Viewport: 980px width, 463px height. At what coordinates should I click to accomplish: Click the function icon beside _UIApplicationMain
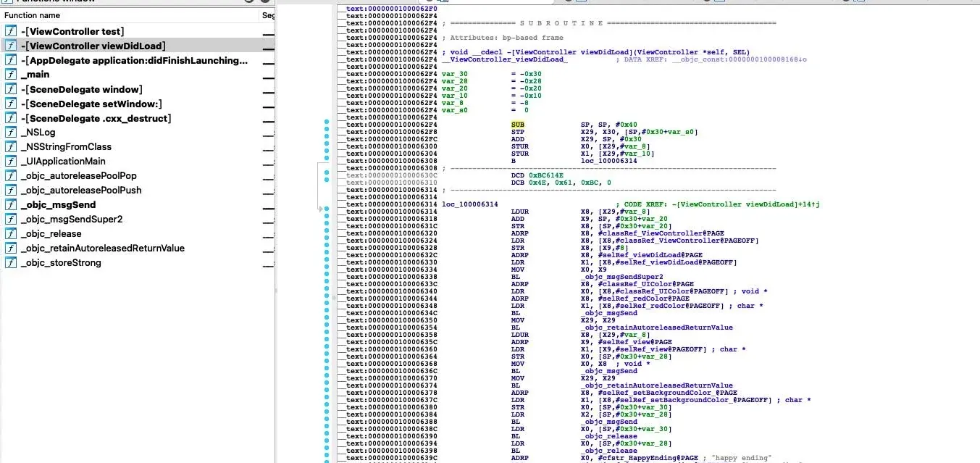click(11, 162)
